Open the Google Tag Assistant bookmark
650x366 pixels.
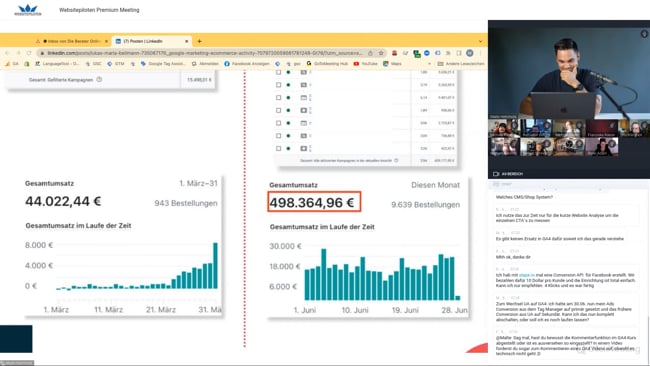(163, 64)
